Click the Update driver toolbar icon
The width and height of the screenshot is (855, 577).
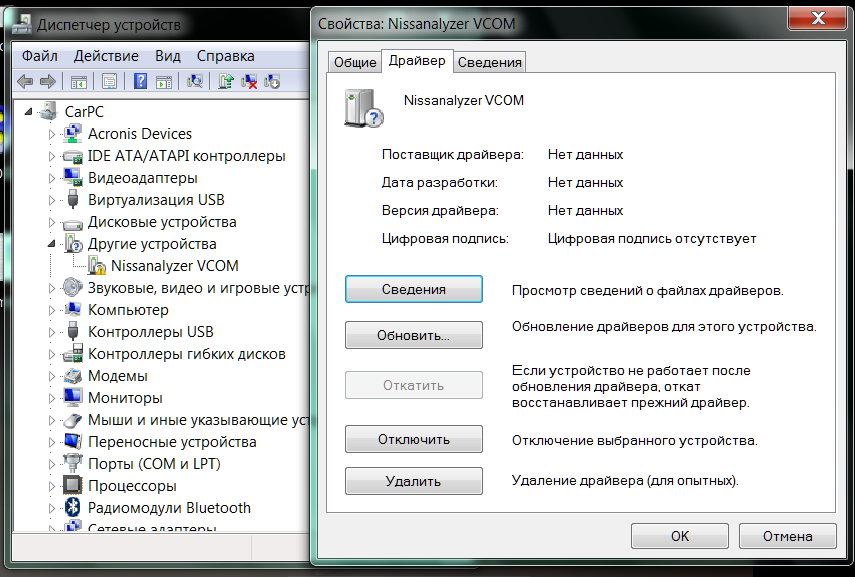tap(227, 82)
